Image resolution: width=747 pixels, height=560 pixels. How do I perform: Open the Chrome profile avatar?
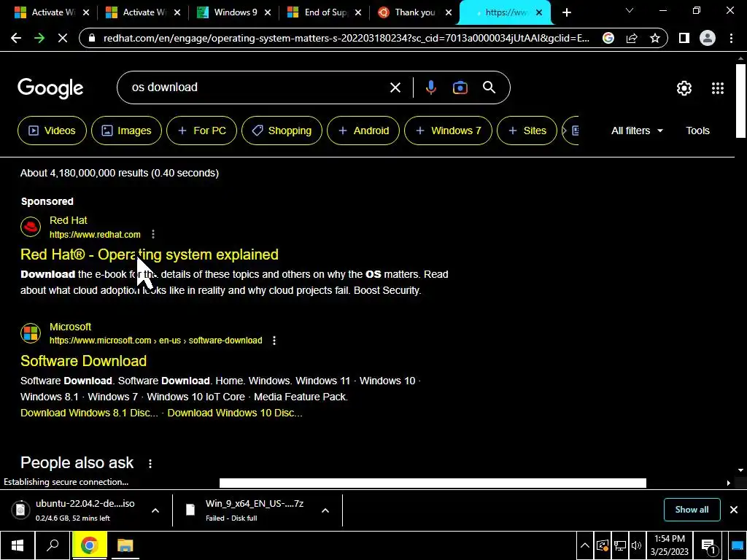tap(708, 38)
